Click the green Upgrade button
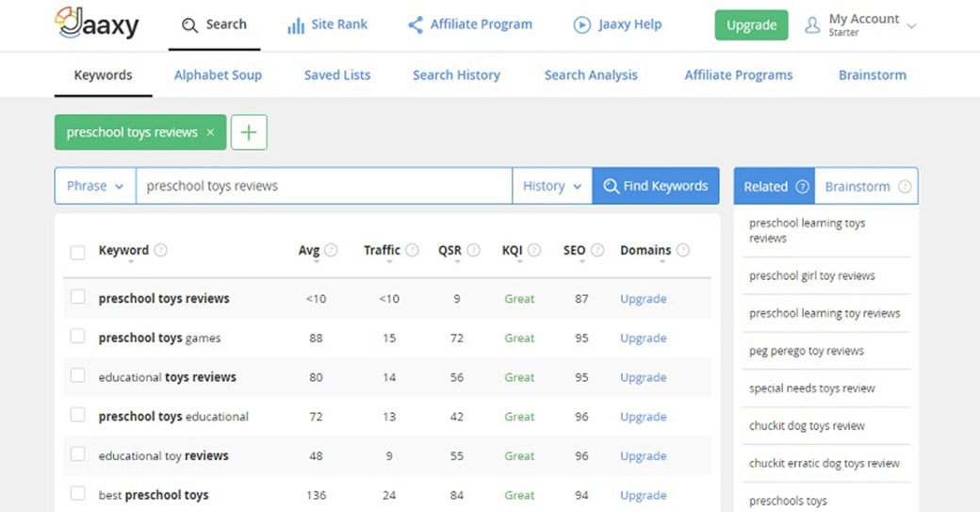This screenshot has width=980, height=512. pos(751,25)
